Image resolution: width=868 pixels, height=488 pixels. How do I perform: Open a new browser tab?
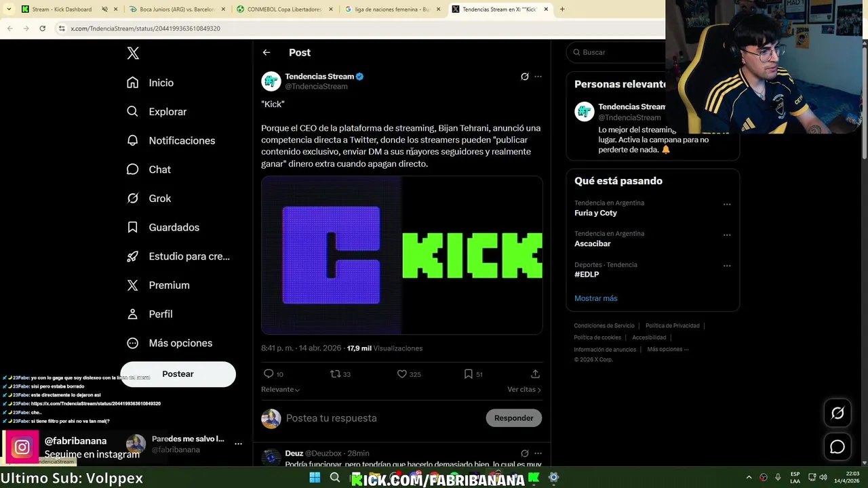562,9
